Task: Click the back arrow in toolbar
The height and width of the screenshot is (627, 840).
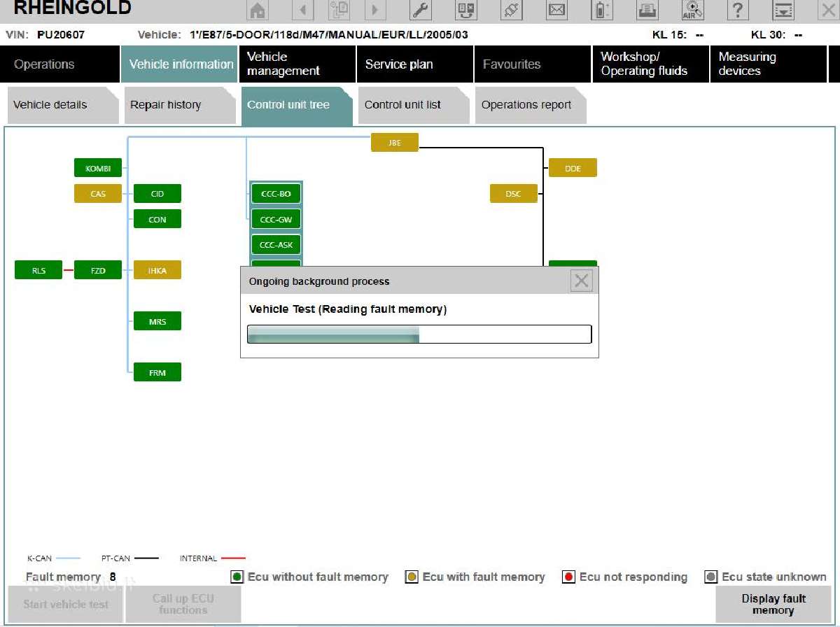Action: tap(302, 10)
